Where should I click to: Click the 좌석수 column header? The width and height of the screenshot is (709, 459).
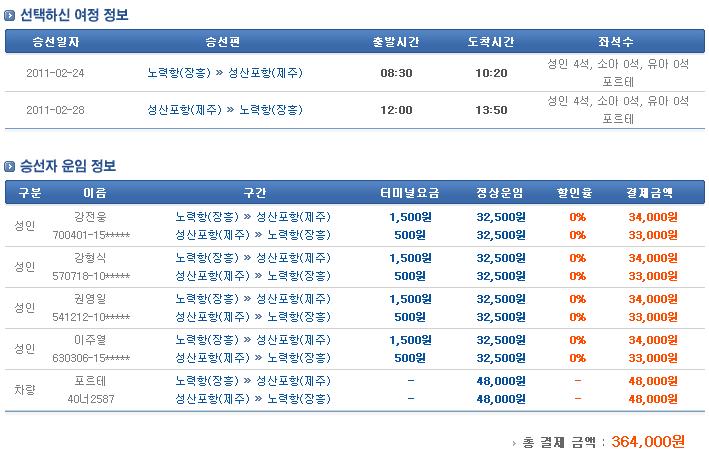(x=616, y=41)
